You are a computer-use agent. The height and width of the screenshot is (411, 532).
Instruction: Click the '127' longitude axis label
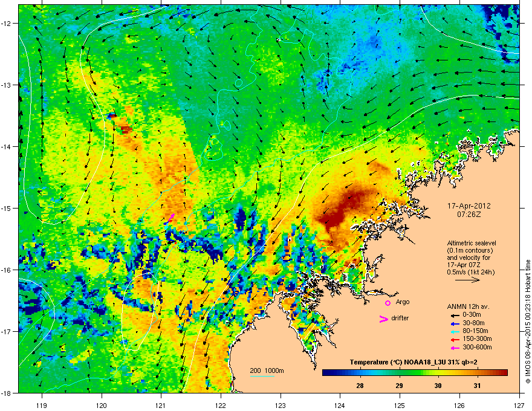(519, 405)
